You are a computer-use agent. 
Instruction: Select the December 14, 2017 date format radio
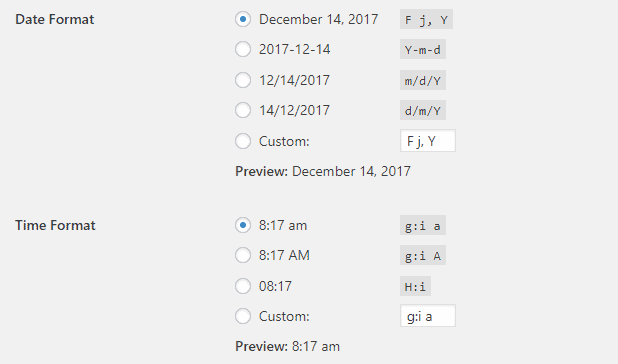[x=243, y=19]
